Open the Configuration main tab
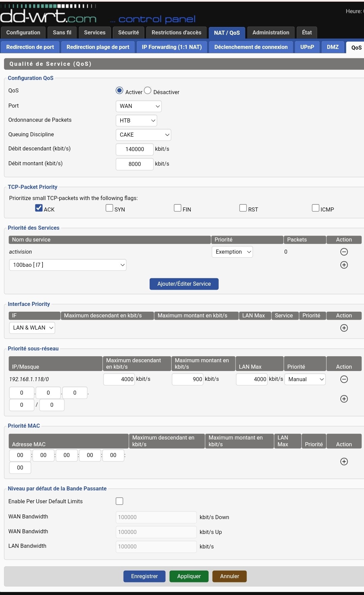 point(23,33)
